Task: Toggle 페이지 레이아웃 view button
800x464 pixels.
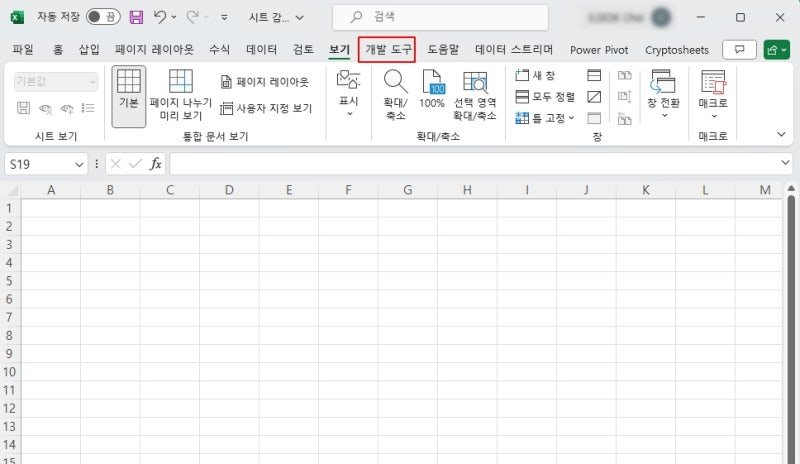Action: point(265,82)
